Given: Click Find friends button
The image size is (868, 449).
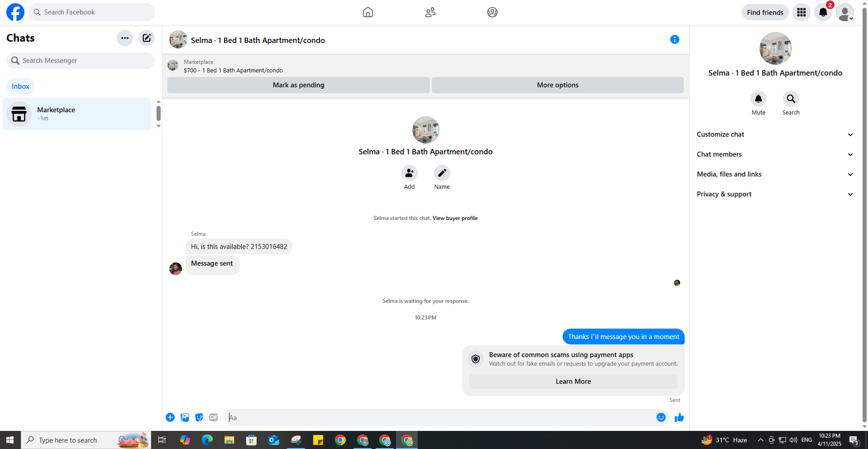Looking at the screenshot, I should coord(765,12).
